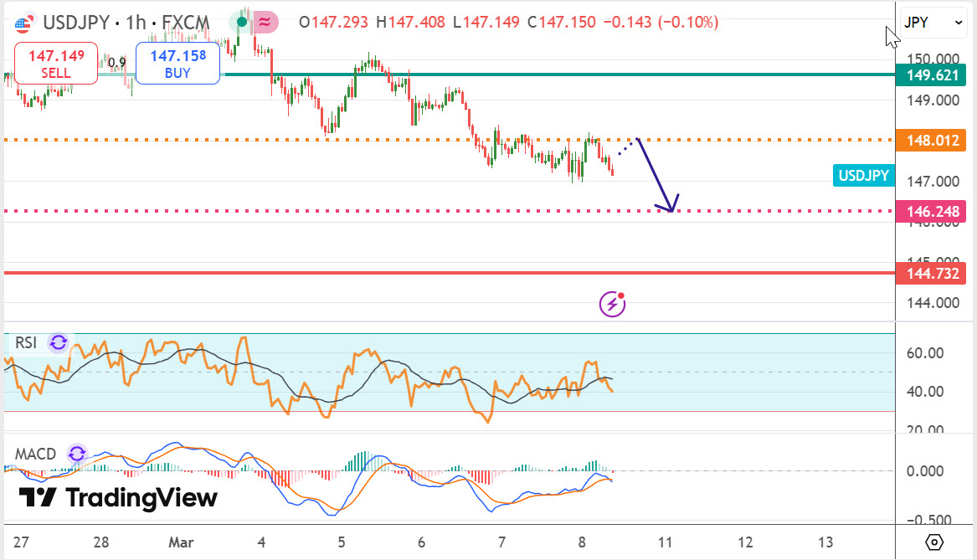Click the RSI indicator refresh icon

pyautogui.click(x=59, y=342)
